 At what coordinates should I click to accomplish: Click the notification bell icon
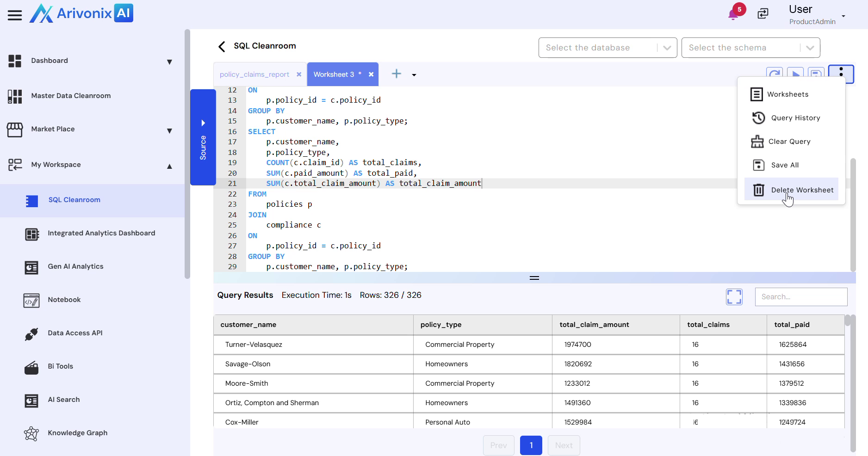click(x=733, y=14)
